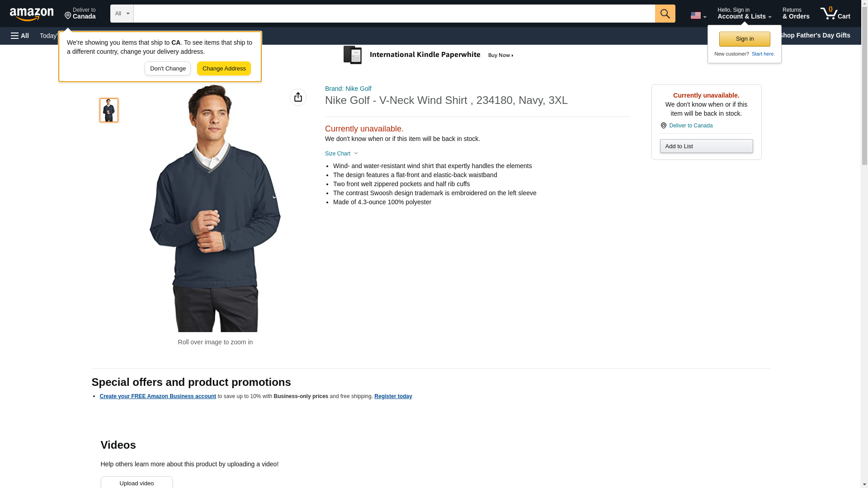
Task: Click Deliver to Canada in header
Action: coord(80,14)
